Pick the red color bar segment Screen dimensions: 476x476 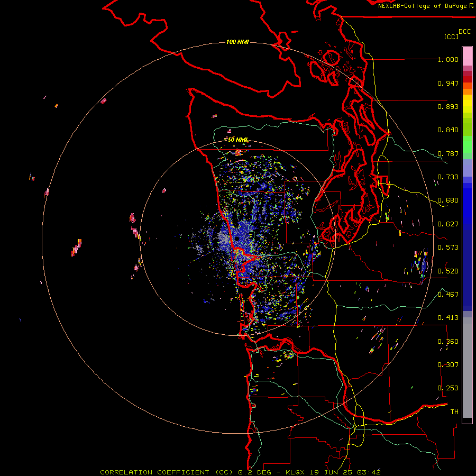coord(467,79)
